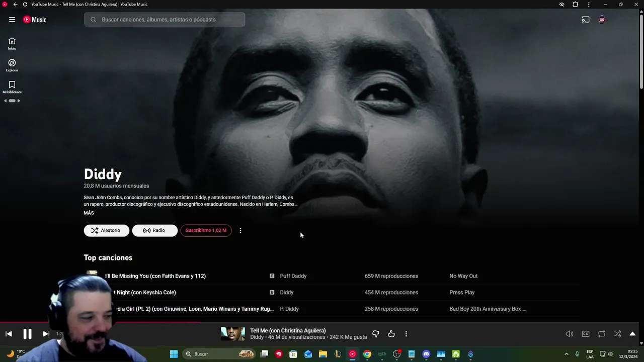Open the weather widget showing 18°C
644x362 pixels.
15,354
